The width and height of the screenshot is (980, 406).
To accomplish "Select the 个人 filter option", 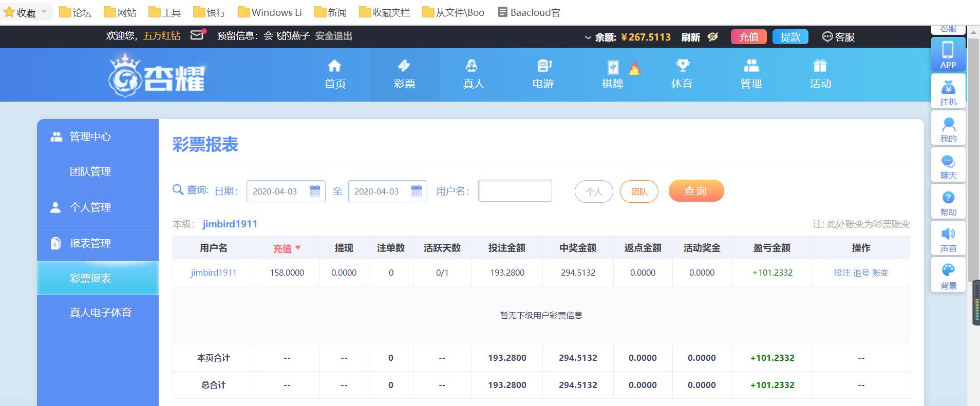I will pyautogui.click(x=594, y=191).
